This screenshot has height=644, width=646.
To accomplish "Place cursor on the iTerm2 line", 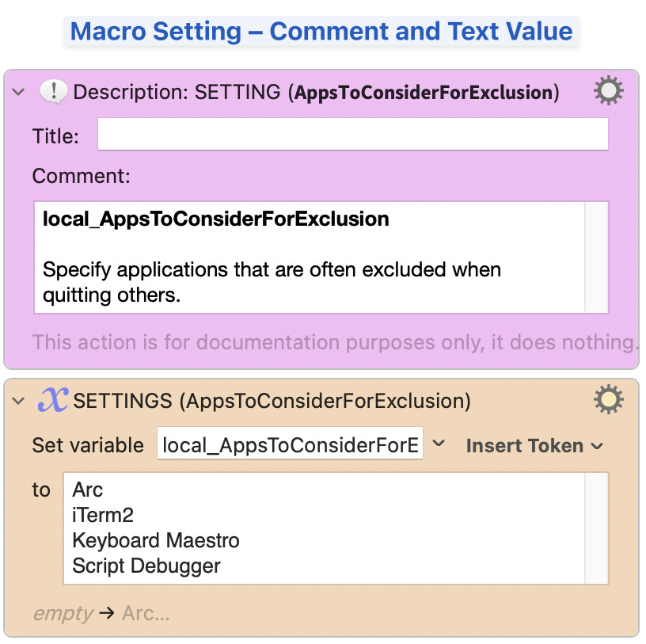I will click(103, 516).
